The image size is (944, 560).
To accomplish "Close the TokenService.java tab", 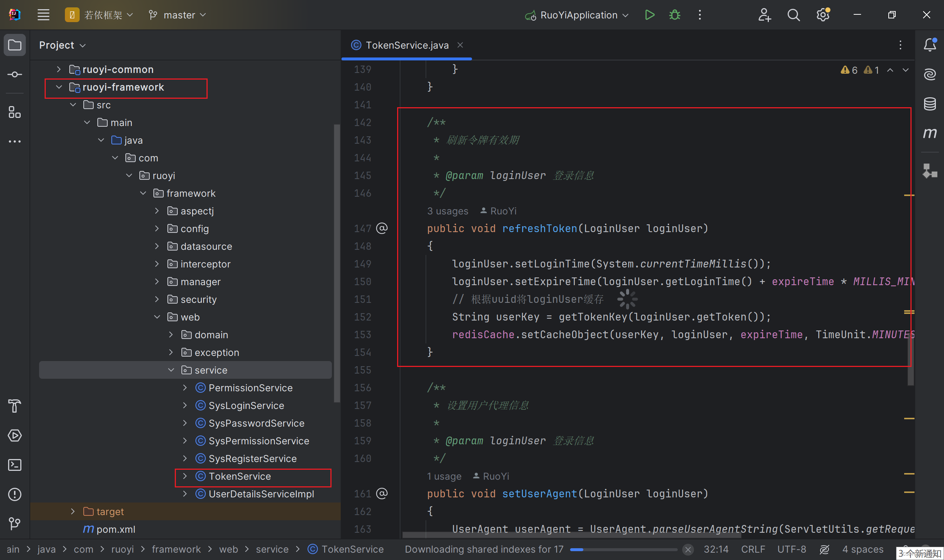I will click(460, 45).
